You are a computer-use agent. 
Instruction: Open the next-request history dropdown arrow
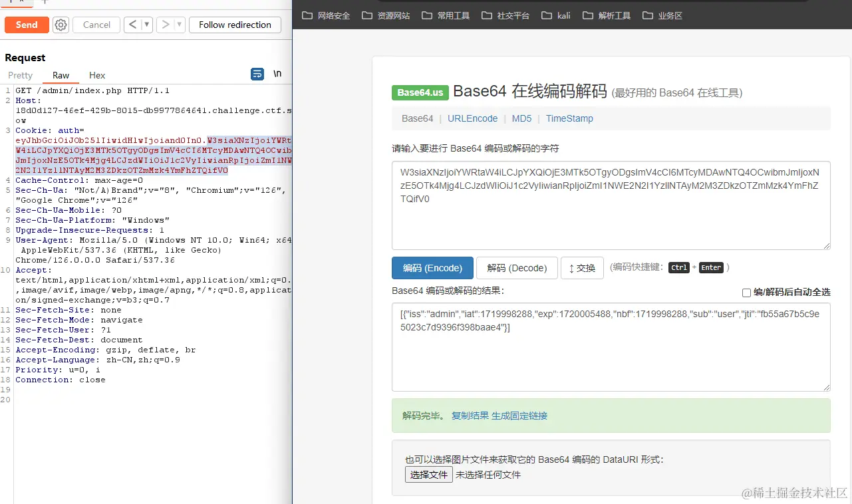tap(180, 25)
